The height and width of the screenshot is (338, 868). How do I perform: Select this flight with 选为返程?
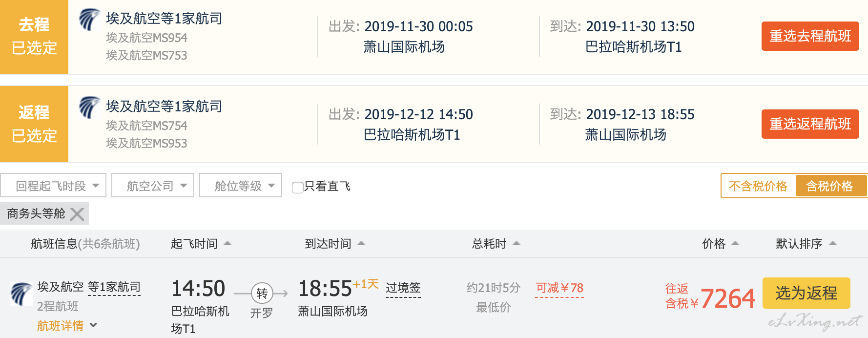(806, 293)
